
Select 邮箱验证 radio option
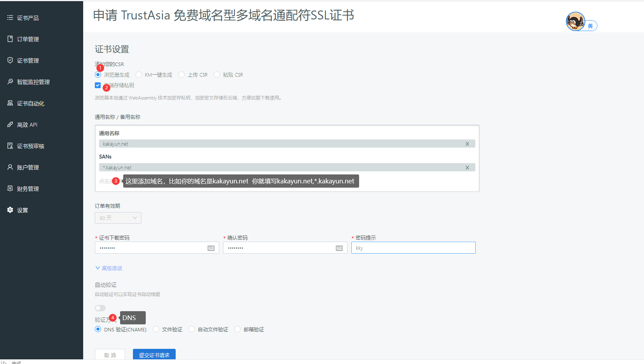pyautogui.click(x=237, y=329)
